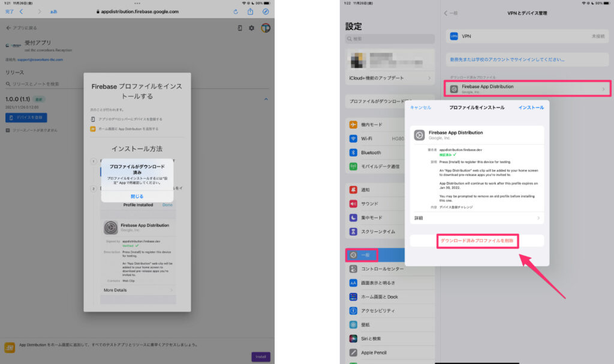Viewport: 614px width, 364px height.
Task: Open the Safari share sheet icon
Action: pos(250,11)
